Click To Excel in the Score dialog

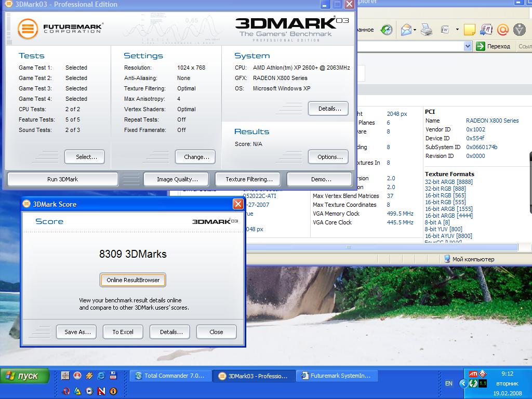coord(123,332)
